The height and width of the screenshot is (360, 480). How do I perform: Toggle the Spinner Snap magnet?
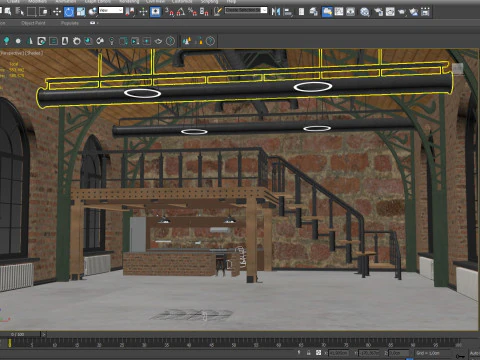pos(204,12)
